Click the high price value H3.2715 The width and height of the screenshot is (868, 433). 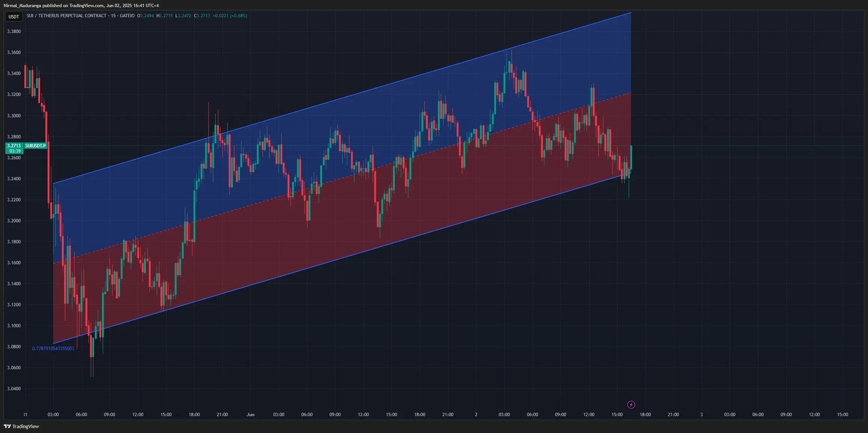tap(165, 16)
